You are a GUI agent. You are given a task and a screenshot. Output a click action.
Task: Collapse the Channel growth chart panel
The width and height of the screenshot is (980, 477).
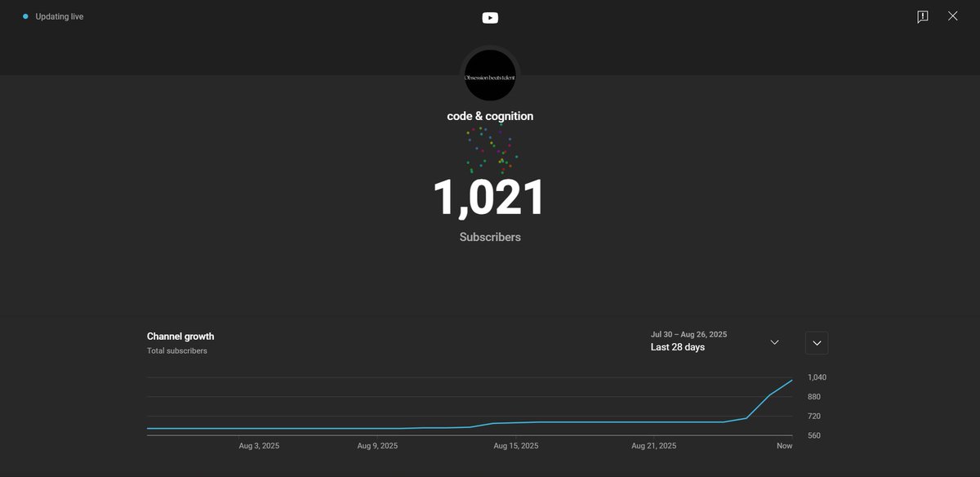click(817, 343)
